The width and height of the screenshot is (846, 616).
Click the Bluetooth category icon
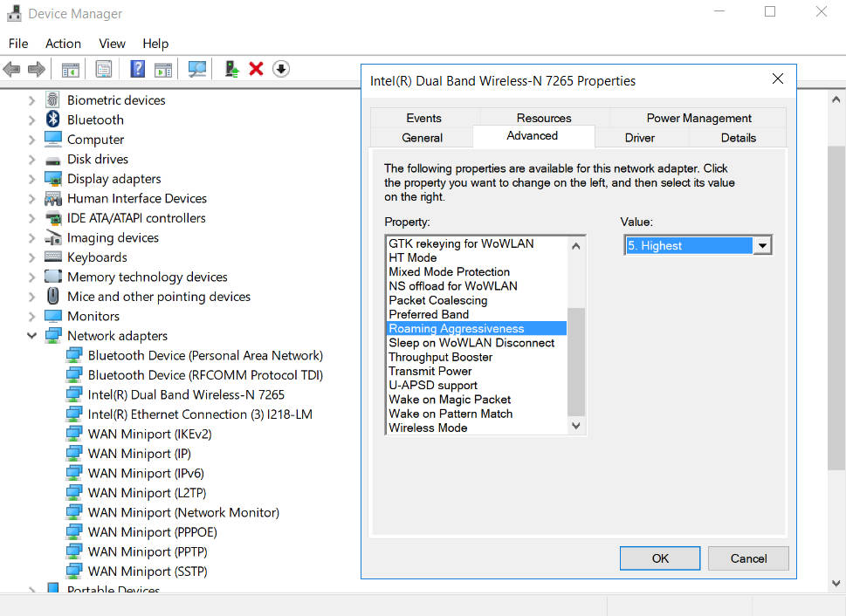[x=53, y=120]
